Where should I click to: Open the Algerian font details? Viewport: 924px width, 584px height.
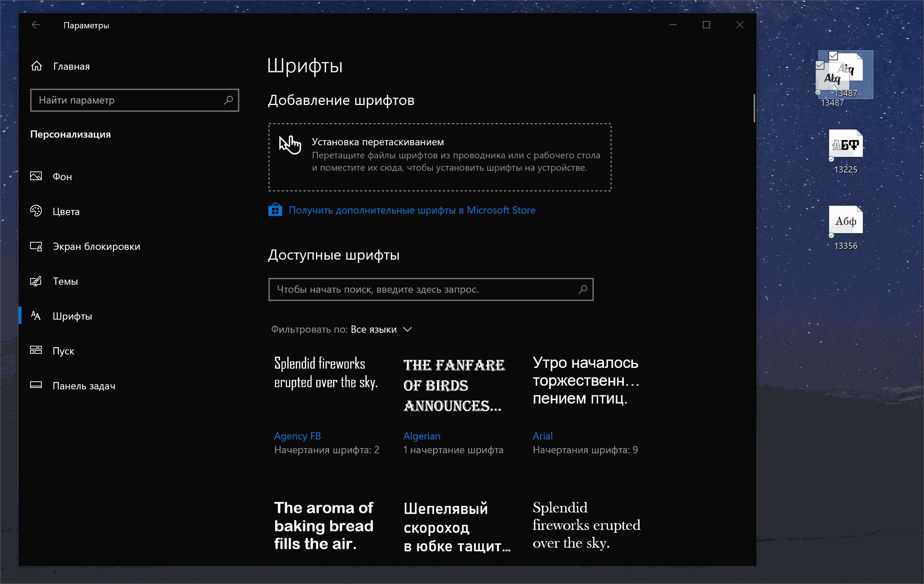click(422, 435)
